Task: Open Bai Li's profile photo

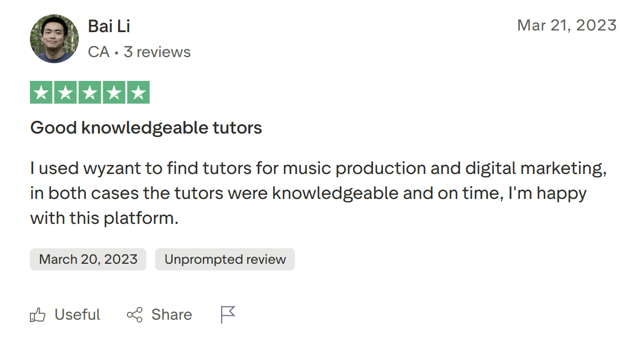Action: tap(54, 38)
